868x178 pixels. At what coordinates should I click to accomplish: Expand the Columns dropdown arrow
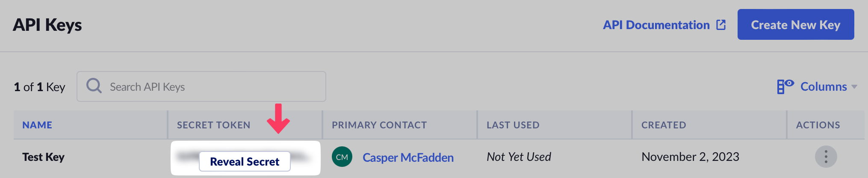(x=854, y=87)
